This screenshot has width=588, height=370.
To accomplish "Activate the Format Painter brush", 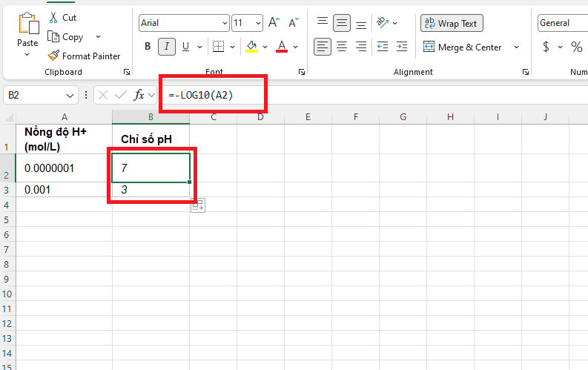I will point(53,56).
